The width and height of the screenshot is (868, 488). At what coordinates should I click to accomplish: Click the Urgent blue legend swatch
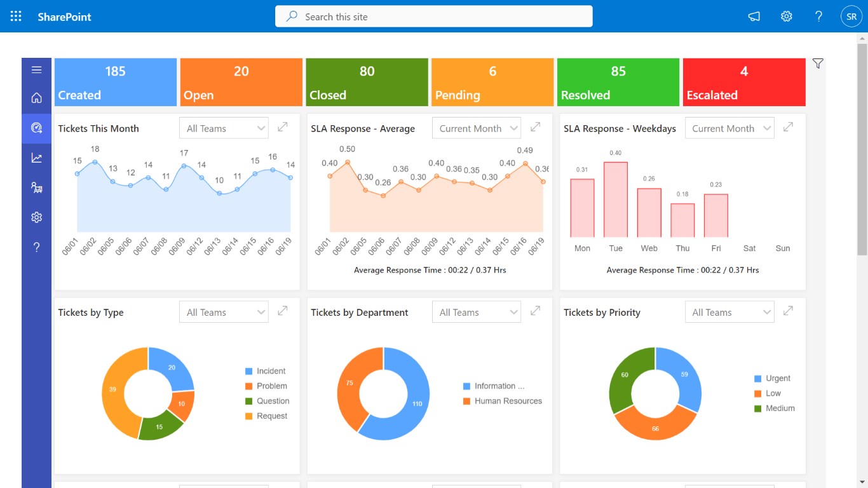[x=757, y=379]
